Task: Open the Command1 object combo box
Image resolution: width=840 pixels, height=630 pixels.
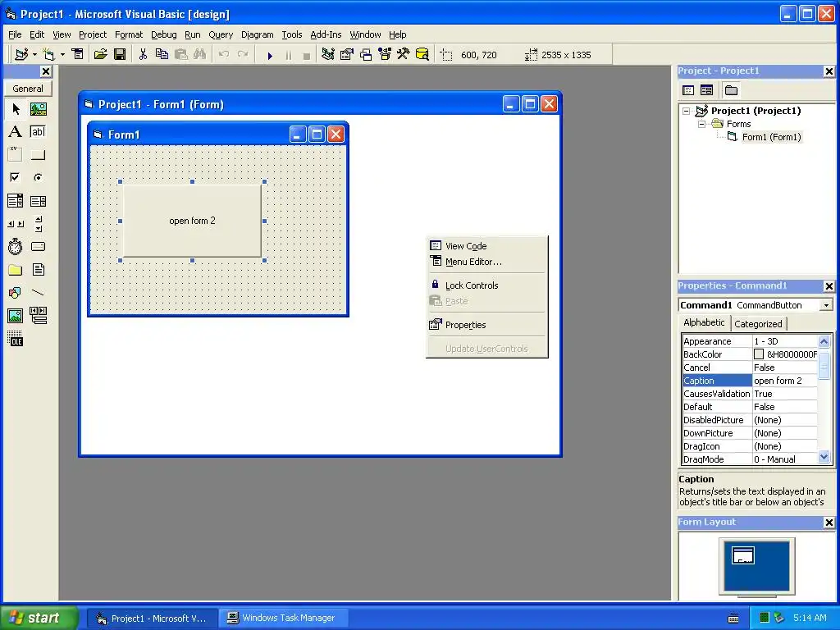Action: coord(827,305)
